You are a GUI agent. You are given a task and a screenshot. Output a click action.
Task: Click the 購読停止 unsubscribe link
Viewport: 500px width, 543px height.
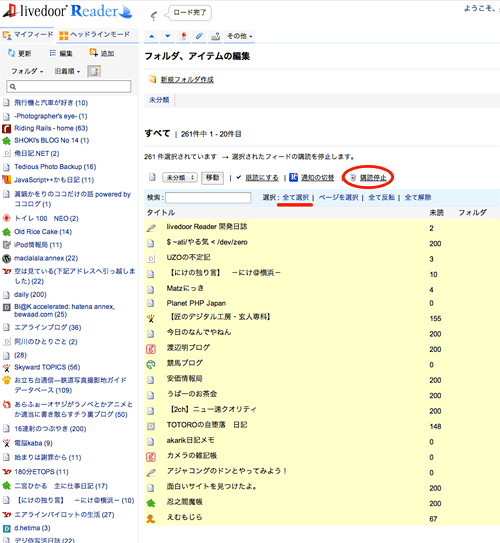click(x=373, y=178)
